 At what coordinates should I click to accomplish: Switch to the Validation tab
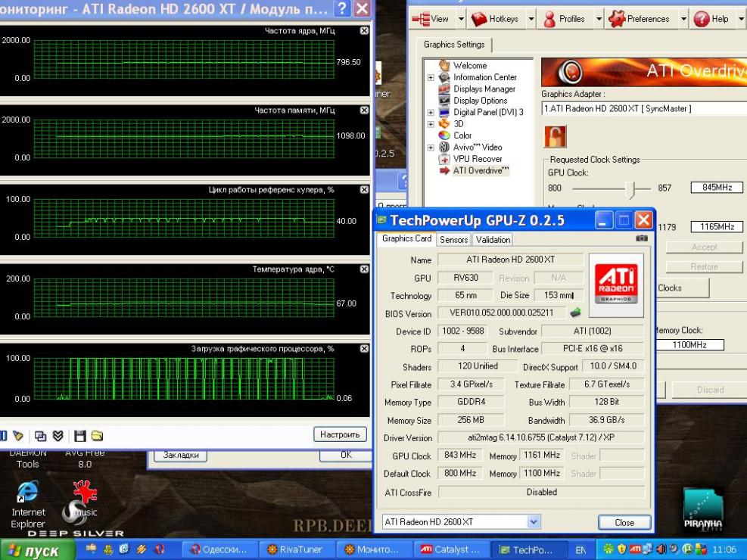point(493,240)
